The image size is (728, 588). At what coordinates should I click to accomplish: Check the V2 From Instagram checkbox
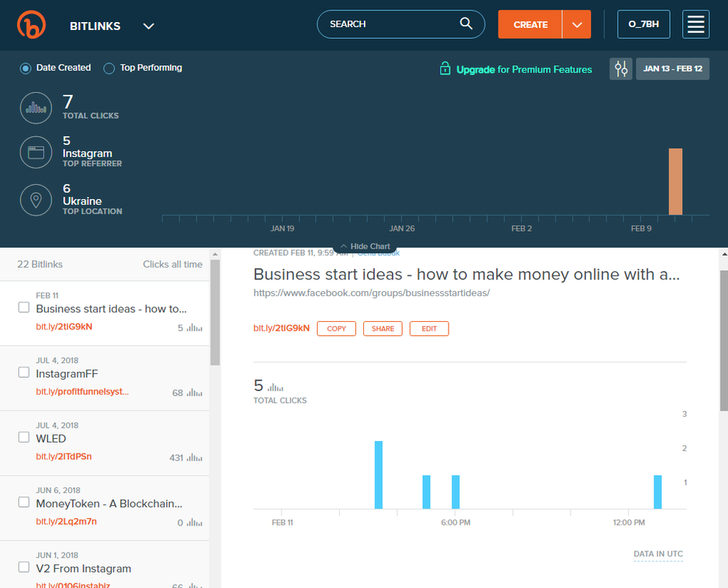(24, 567)
